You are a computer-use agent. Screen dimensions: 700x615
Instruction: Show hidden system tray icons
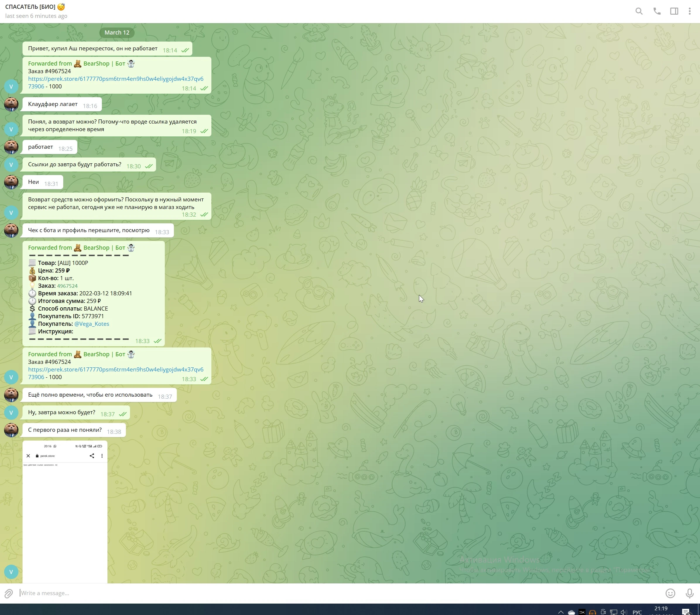(x=561, y=612)
